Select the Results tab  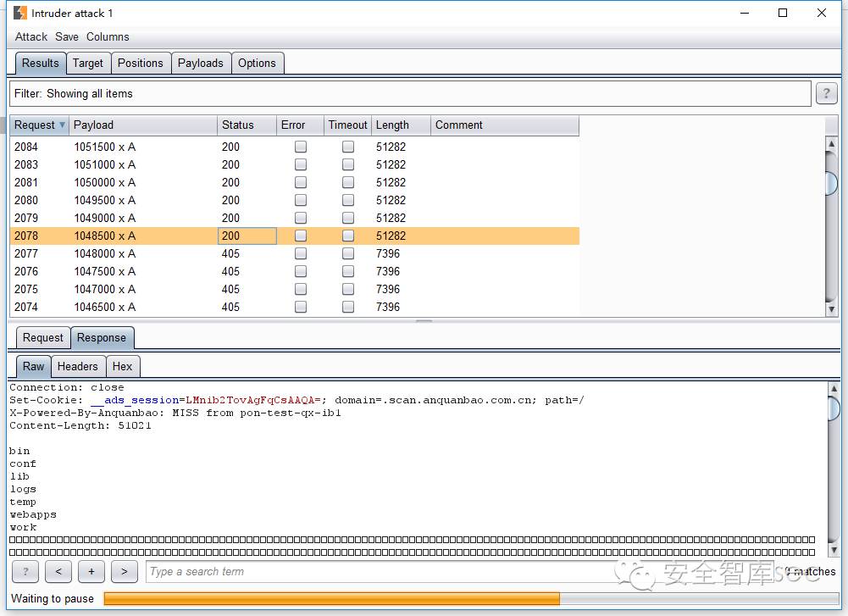click(40, 64)
